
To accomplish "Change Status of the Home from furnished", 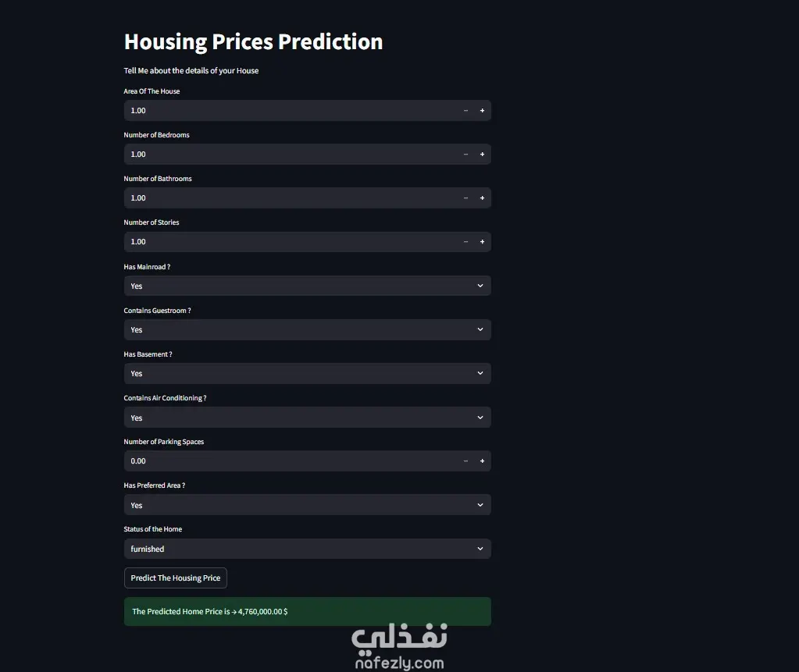I will point(307,549).
